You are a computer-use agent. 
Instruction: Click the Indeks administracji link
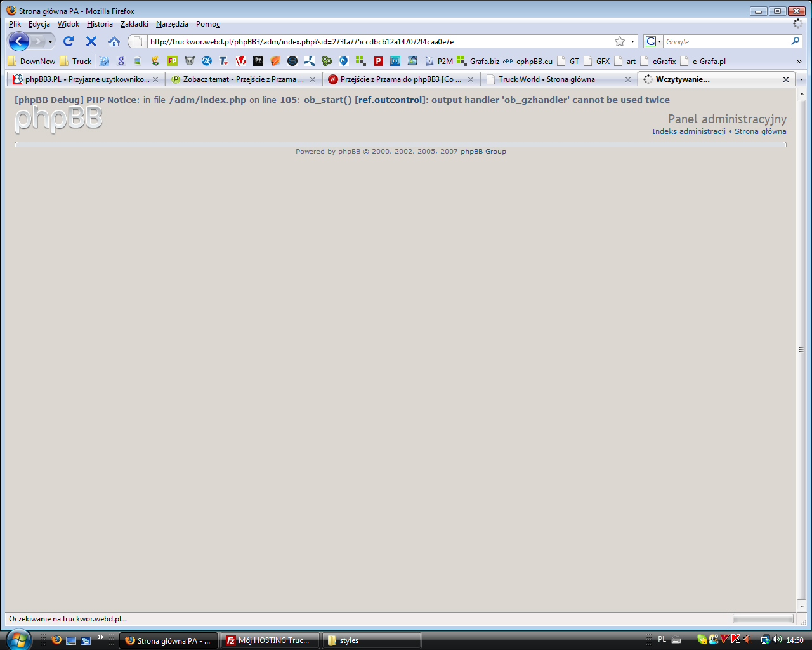[688, 131]
